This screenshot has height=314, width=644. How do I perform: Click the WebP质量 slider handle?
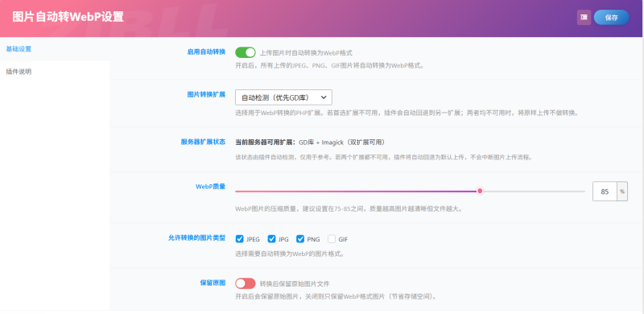pos(480,191)
